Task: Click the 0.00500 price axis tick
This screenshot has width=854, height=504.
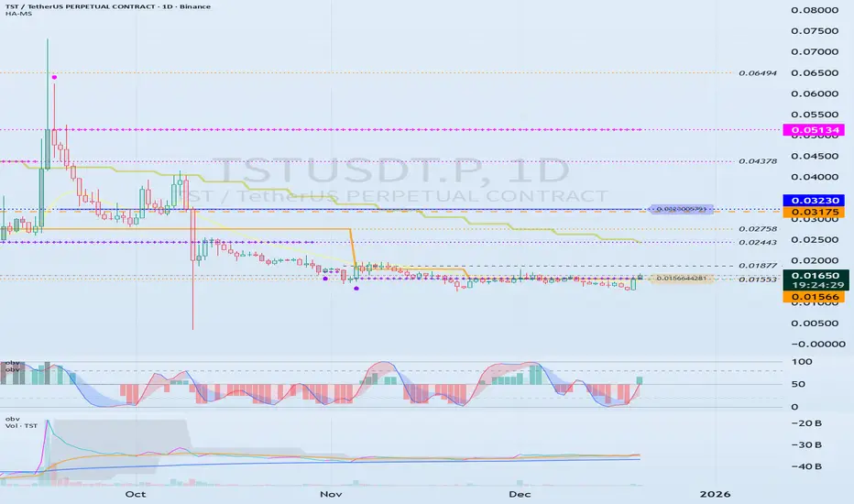Action: (815, 323)
